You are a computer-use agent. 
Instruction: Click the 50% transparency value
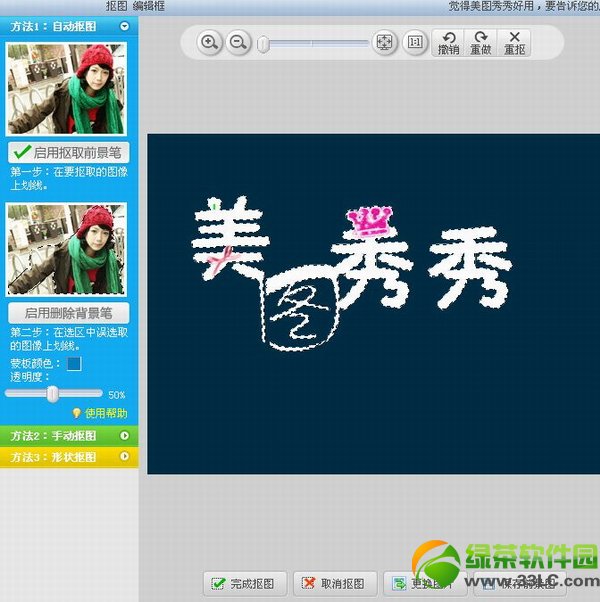tap(117, 395)
